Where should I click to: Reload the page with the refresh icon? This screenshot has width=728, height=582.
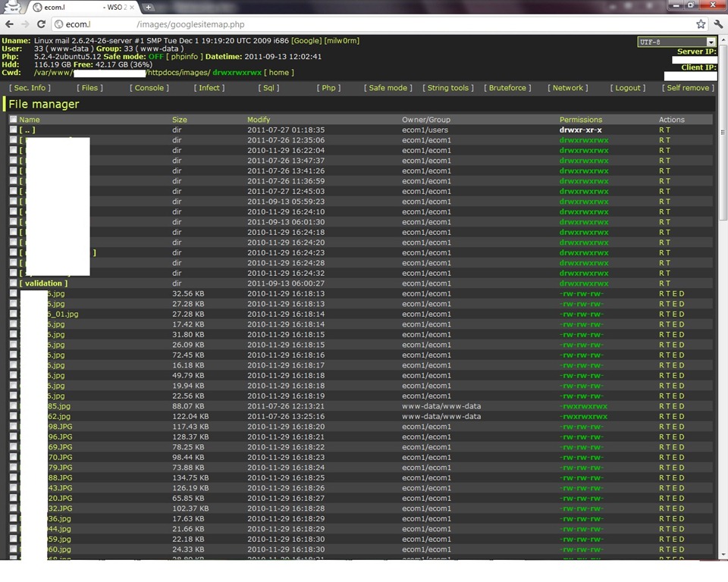click(x=41, y=24)
